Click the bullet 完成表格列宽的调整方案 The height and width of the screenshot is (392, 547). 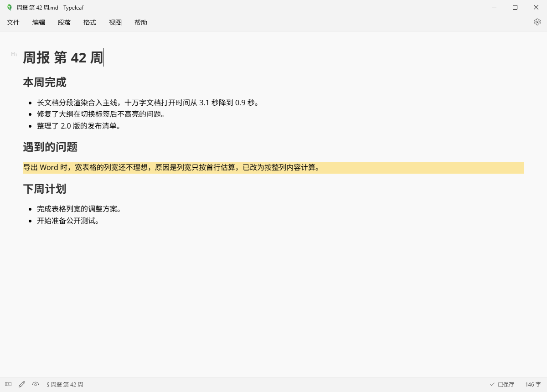pos(79,209)
